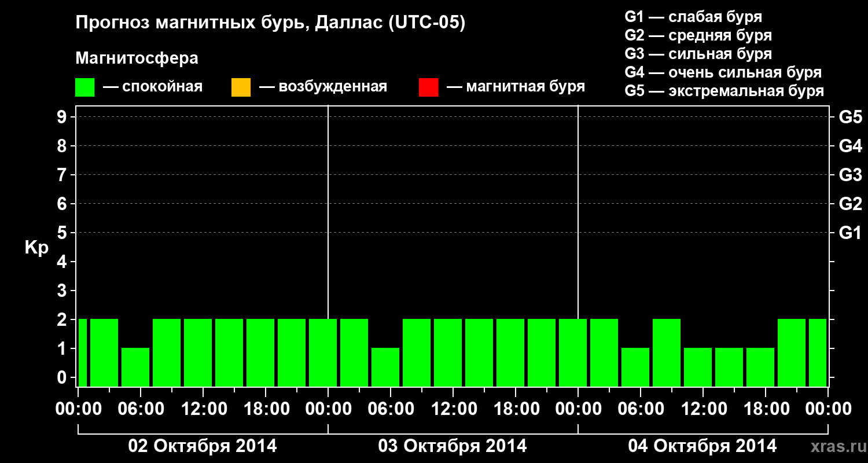Screen dimensions: 868x463
Task: Click the 18:00 time label of 02 Октября
Action: (x=266, y=409)
